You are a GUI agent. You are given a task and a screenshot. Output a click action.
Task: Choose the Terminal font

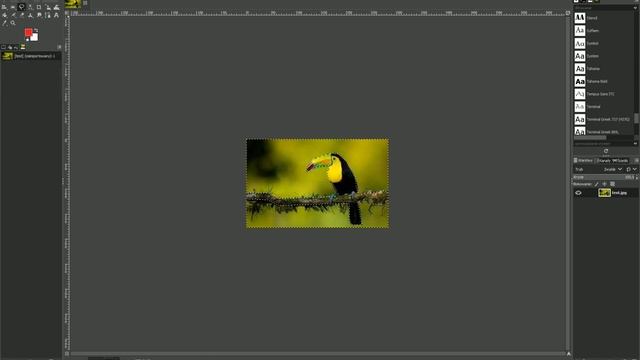pyautogui.click(x=604, y=107)
